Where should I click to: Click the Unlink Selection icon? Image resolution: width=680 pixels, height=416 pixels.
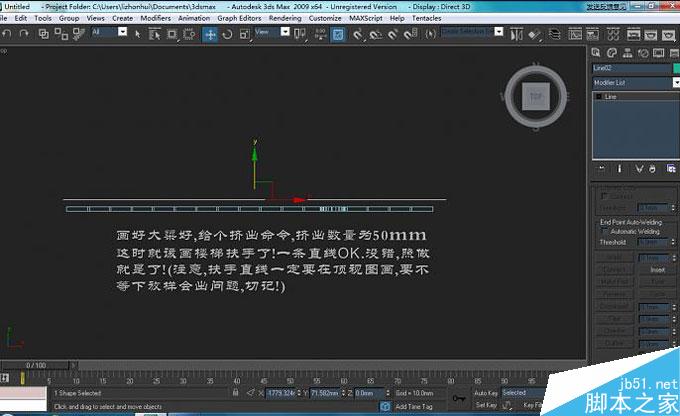[61, 34]
